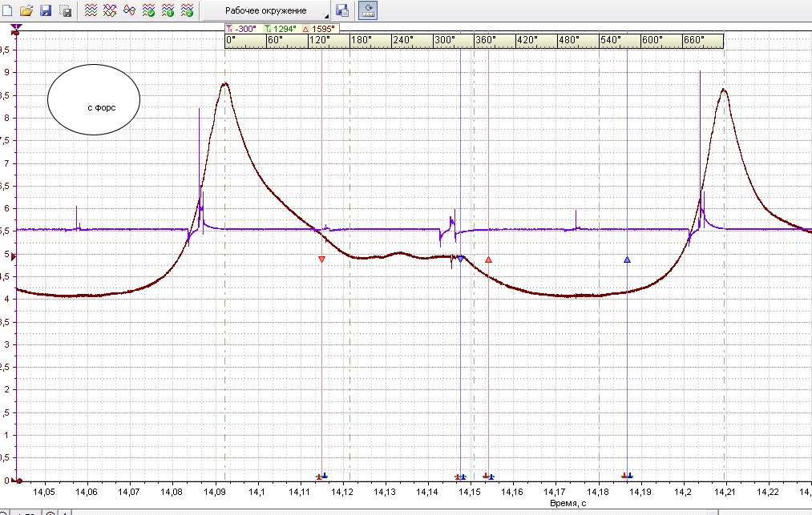Image resolution: width=812 pixels, height=515 pixels.
Task: Click the waveforms icon with green checkmark
Action: [148, 10]
